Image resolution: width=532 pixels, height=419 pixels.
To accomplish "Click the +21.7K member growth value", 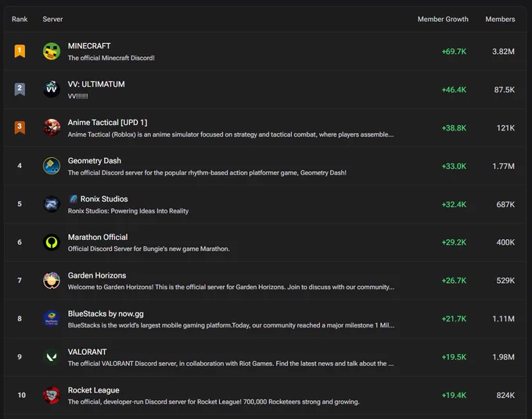I will (454, 319).
